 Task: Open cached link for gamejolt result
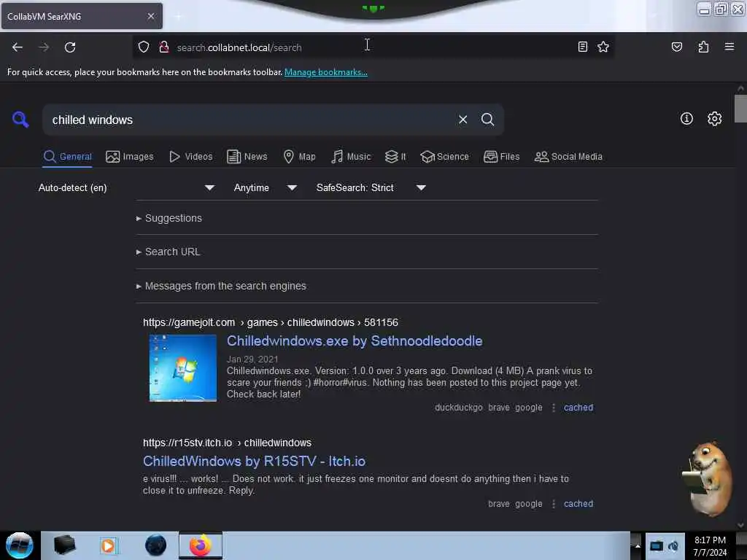(x=578, y=407)
